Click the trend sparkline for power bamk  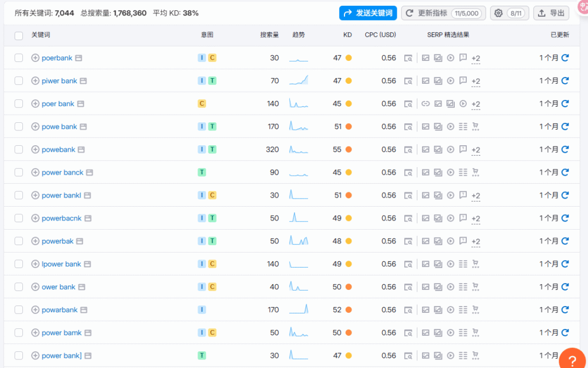tap(299, 332)
